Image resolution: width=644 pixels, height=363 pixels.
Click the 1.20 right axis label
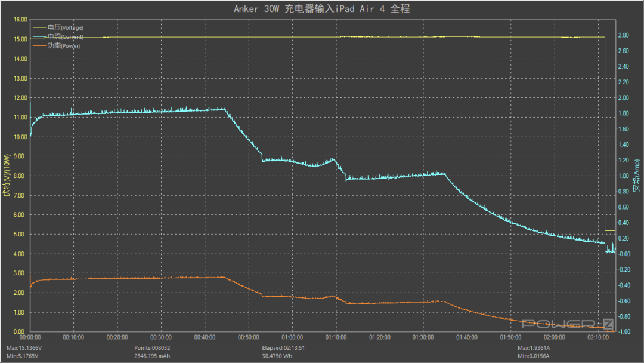624,161
